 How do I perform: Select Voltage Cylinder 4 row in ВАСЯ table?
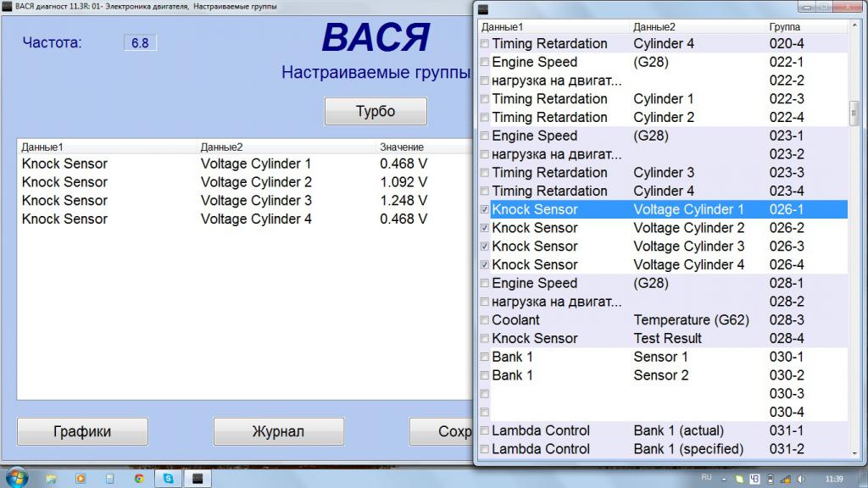point(245,219)
